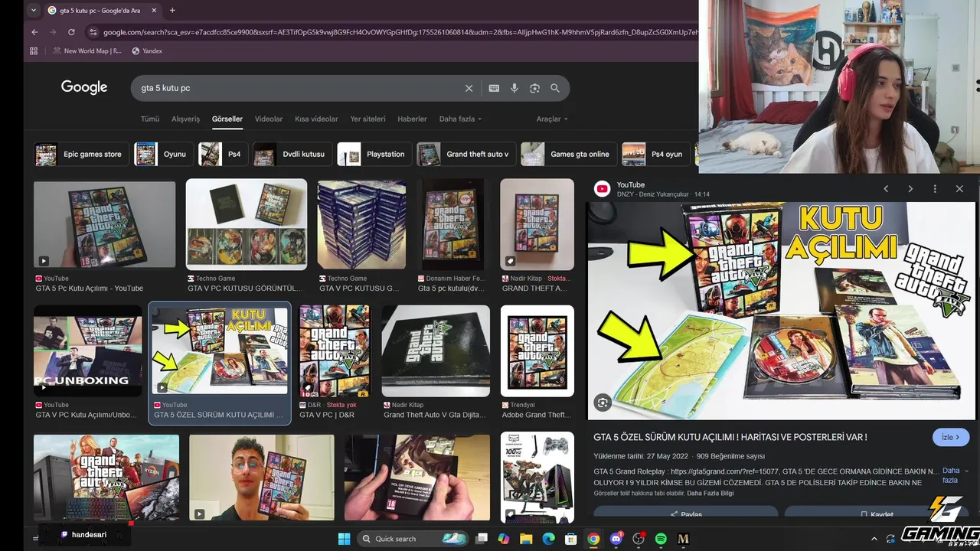Expand Chrome tab search dropdown
This screenshot has width=980, height=551.
click(x=32, y=11)
